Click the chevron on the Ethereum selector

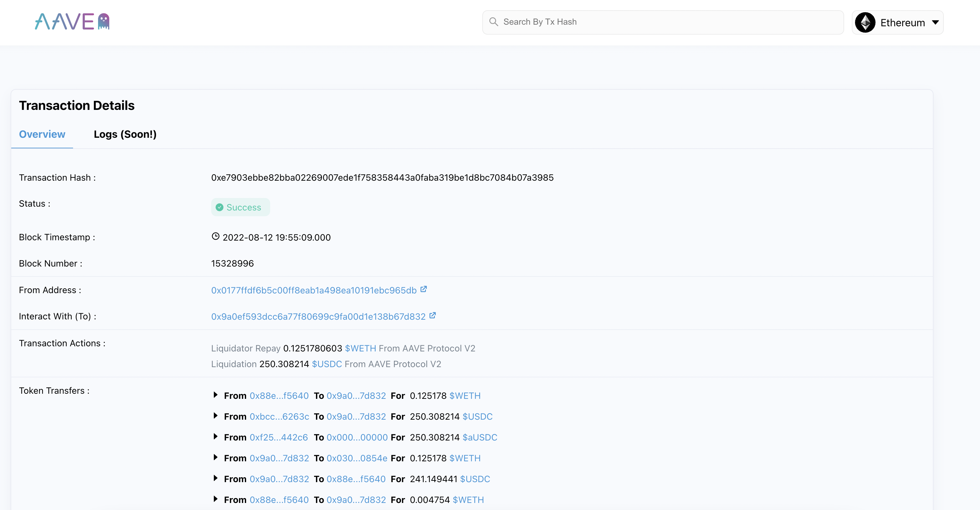935,23
